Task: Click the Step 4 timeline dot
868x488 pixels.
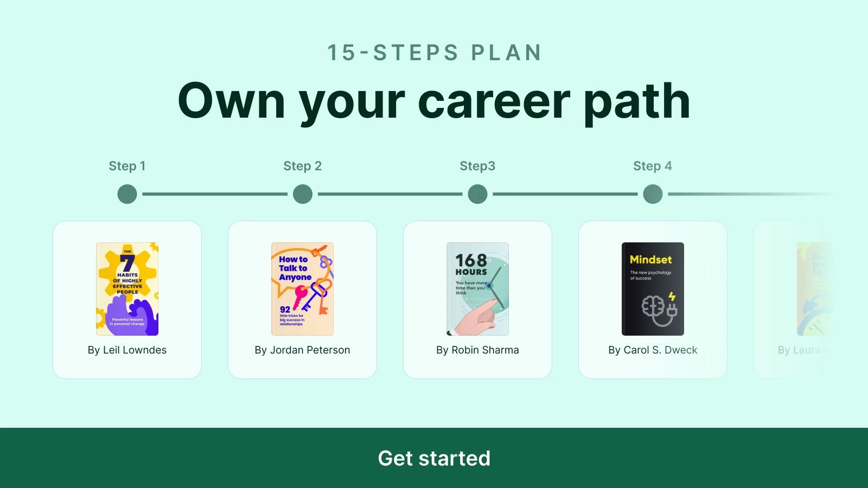Action: (x=653, y=193)
